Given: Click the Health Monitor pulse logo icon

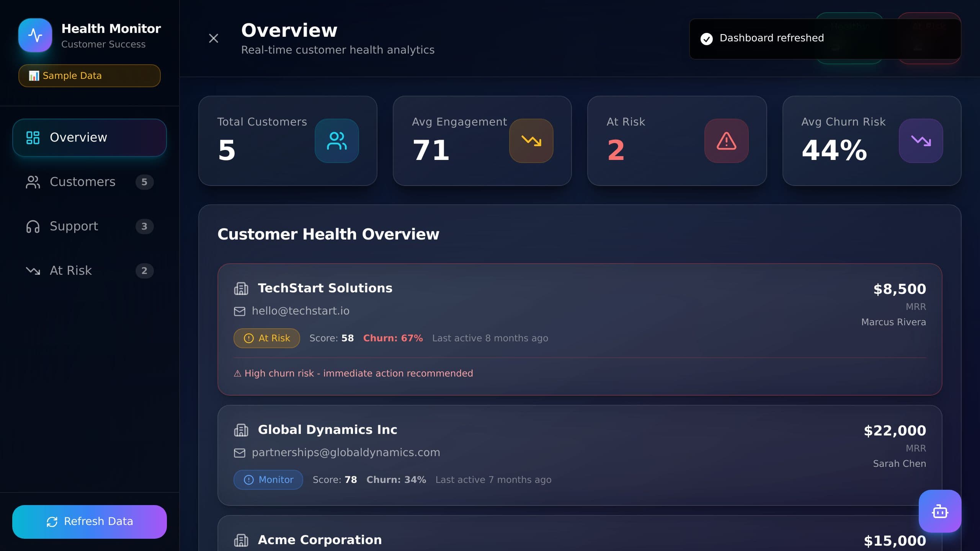Looking at the screenshot, I should [x=35, y=35].
